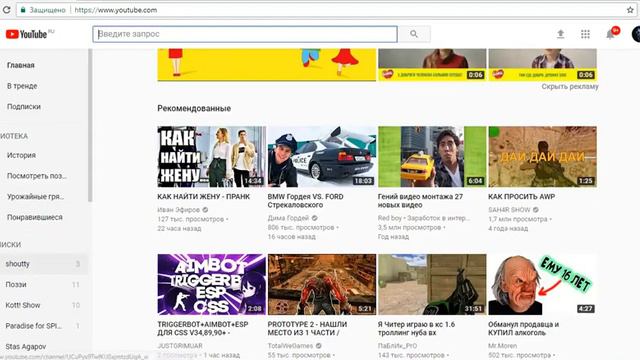Open channel Дима Гордей
Screen dimensions: 640x360
click(288, 218)
